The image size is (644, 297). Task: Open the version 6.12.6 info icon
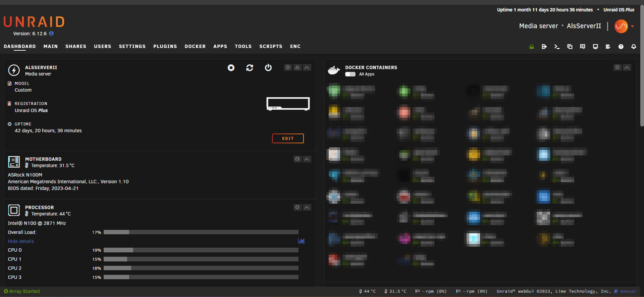51,33
